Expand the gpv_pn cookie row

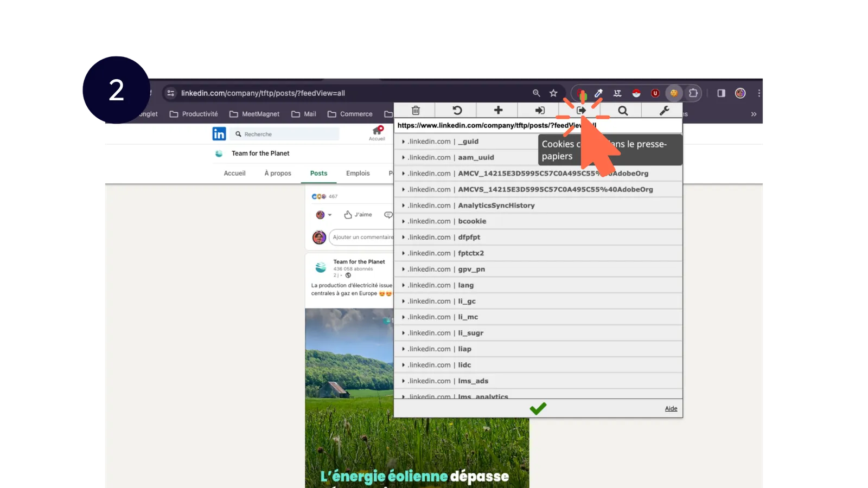(538, 269)
